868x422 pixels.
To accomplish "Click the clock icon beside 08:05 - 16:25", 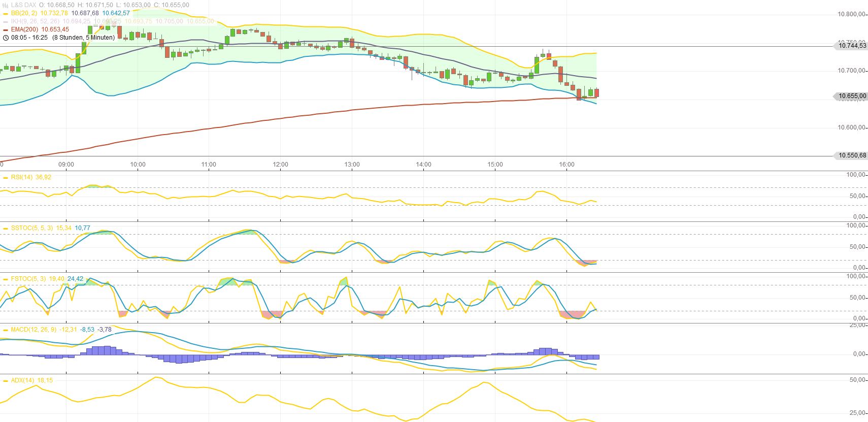I will pyautogui.click(x=6, y=38).
